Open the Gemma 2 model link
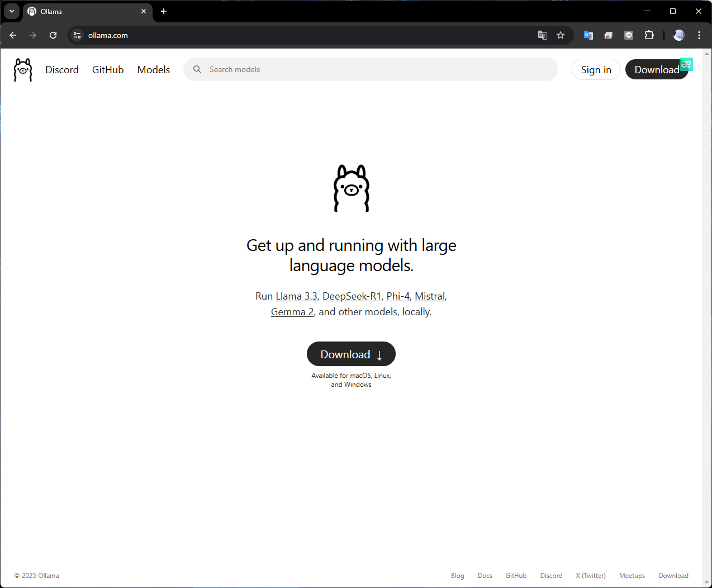 point(292,312)
